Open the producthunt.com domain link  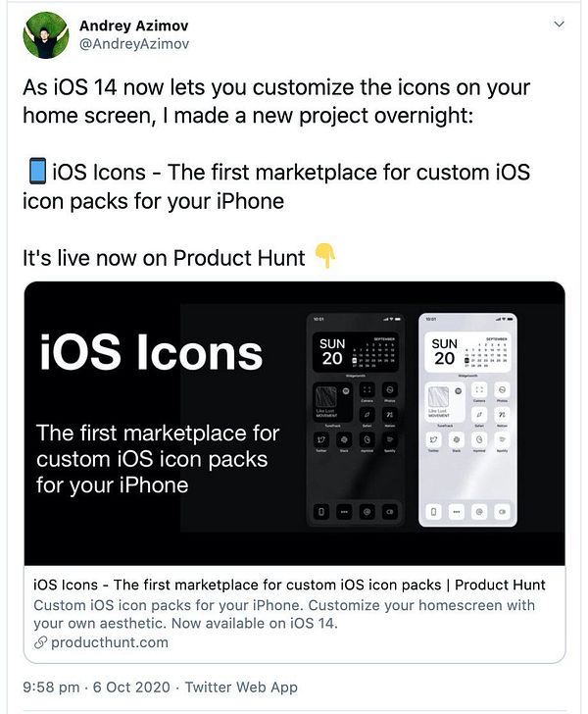(x=109, y=642)
